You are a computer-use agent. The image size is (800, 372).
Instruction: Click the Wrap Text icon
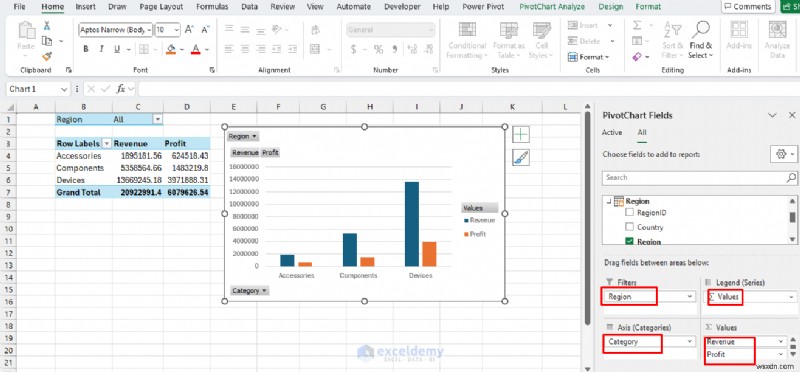[315, 30]
